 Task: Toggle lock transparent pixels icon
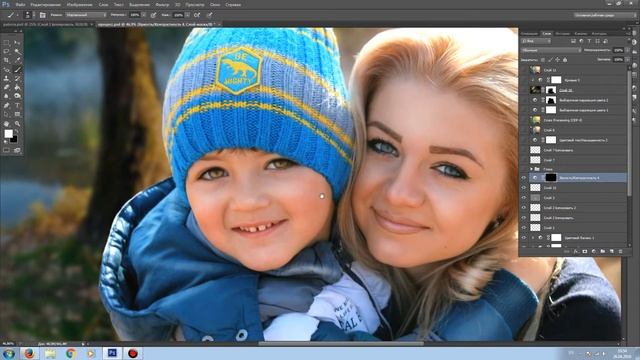(542, 60)
